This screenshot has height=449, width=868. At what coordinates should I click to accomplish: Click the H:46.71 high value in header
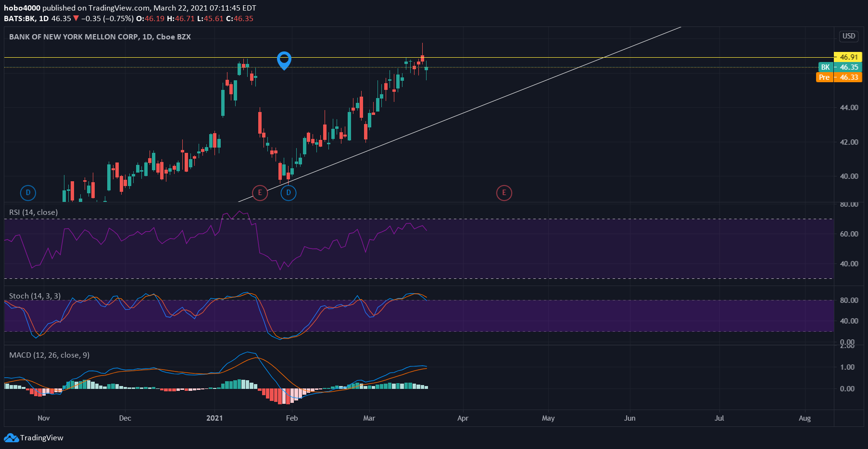click(x=181, y=19)
